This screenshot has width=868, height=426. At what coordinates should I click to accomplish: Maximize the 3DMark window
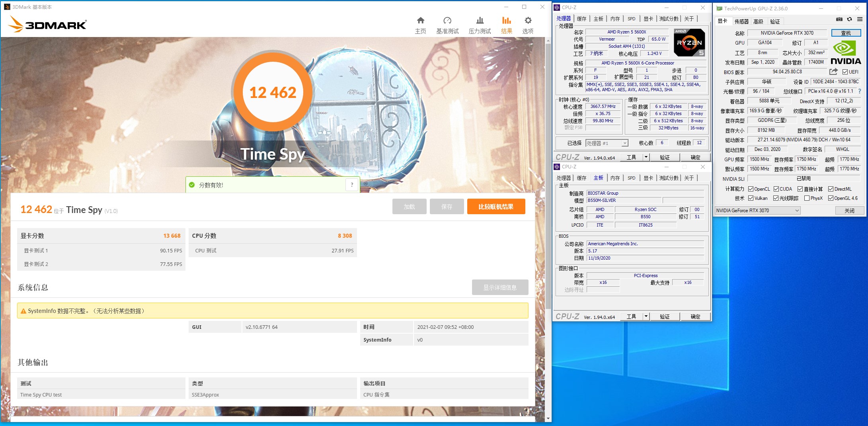click(524, 7)
